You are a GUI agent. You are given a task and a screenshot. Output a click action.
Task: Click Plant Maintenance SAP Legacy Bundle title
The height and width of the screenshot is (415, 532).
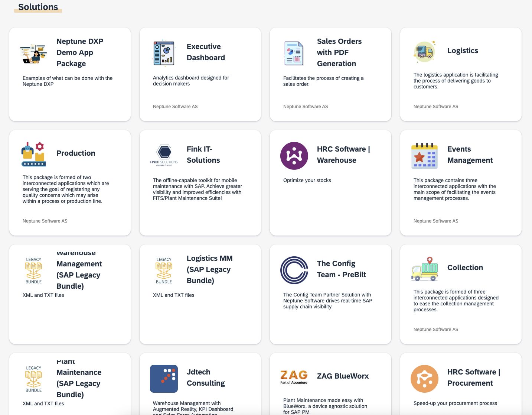(79, 378)
